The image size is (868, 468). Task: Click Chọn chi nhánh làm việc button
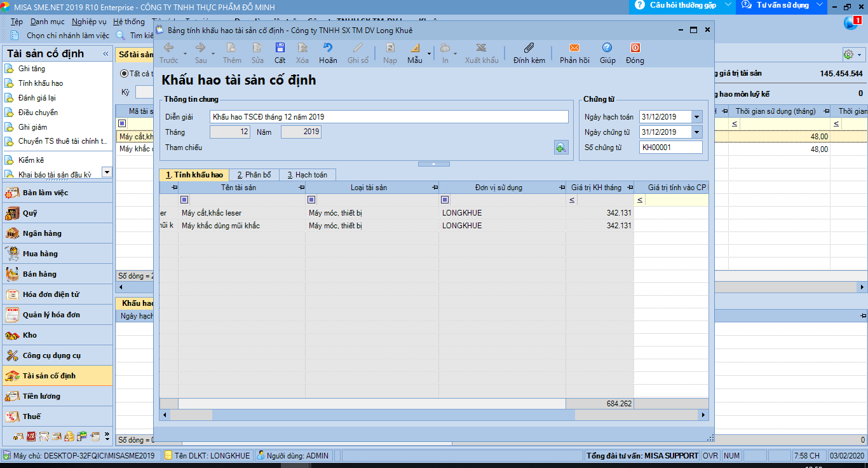62,36
